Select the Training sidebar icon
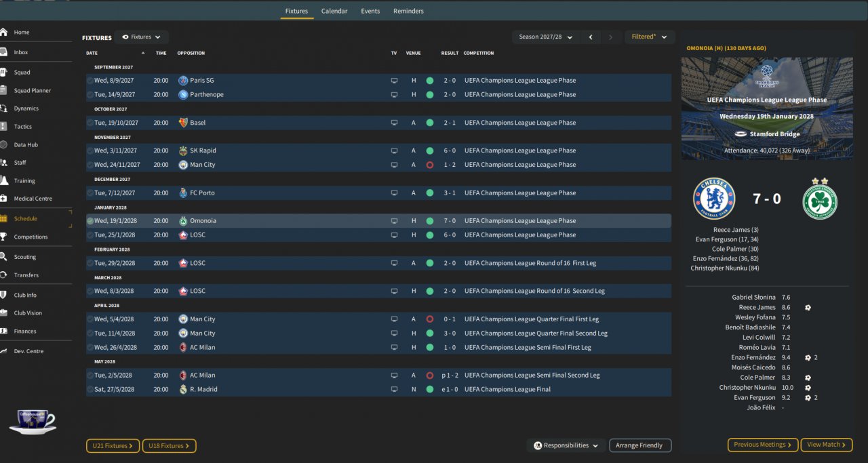This screenshot has width=868, height=463. [3, 181]
